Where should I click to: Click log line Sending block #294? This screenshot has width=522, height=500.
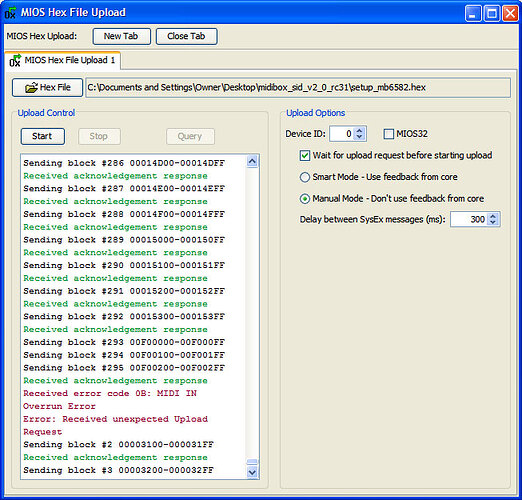124,355
